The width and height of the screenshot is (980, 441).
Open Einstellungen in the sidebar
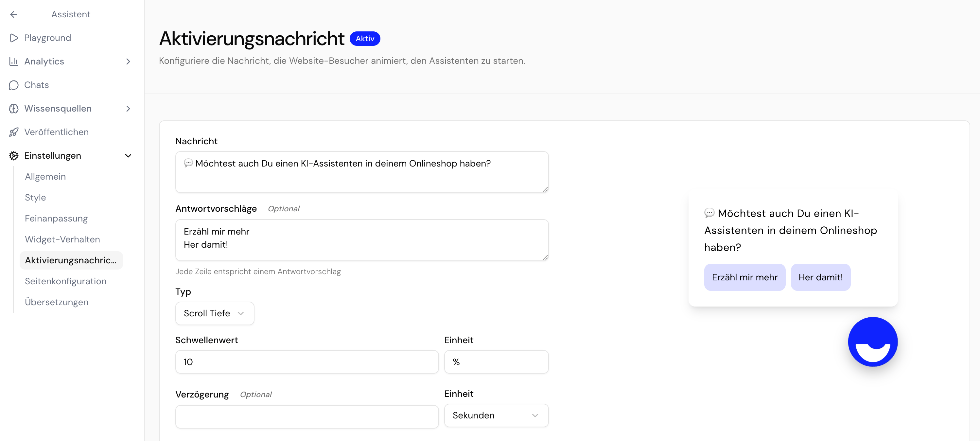pos(52,156)
